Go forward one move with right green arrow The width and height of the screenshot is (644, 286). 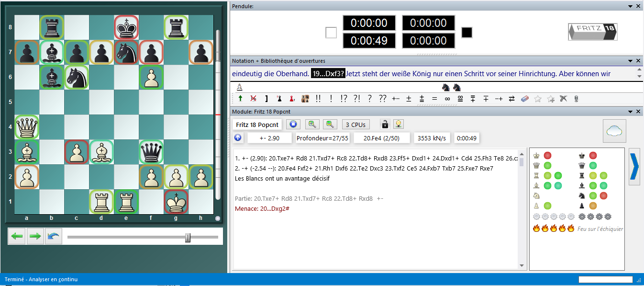(x=35, y=237)
